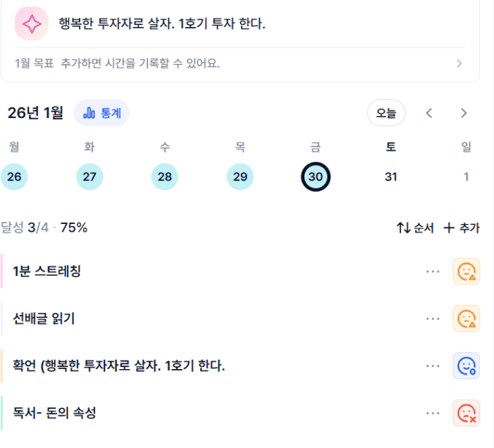Open the 통계 statistics chart button
The width and height of the screenshot is (494, 448).
[x=102, y=112]
